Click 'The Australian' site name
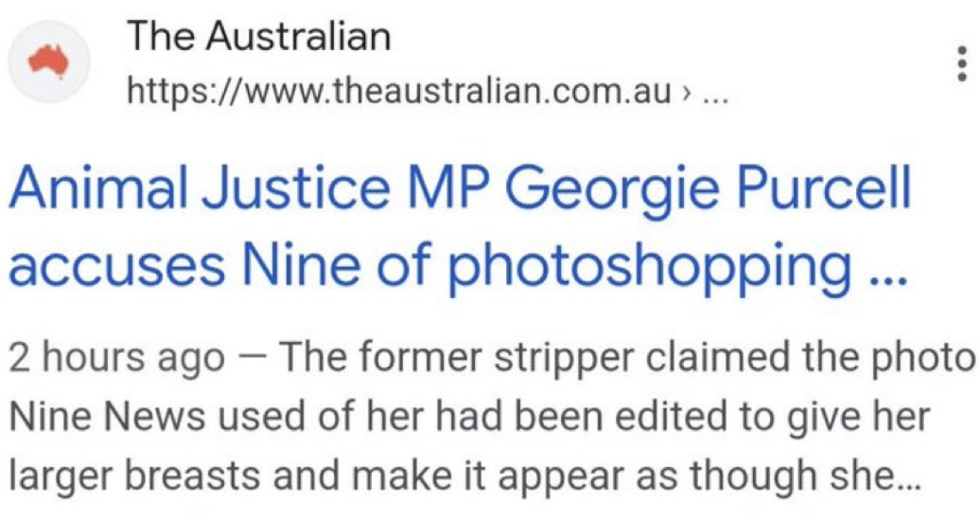Screen dimensions: 980x520 [x=259, y=36]
